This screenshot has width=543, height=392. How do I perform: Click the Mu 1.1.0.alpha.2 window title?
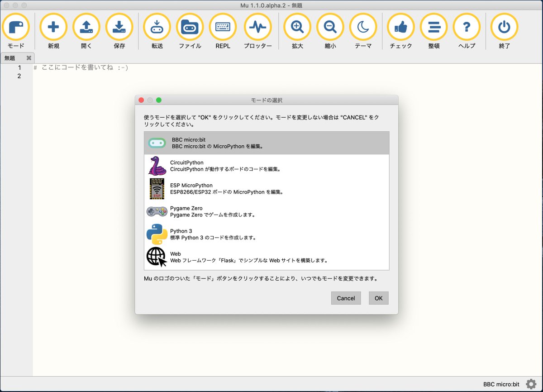[271, 5]
